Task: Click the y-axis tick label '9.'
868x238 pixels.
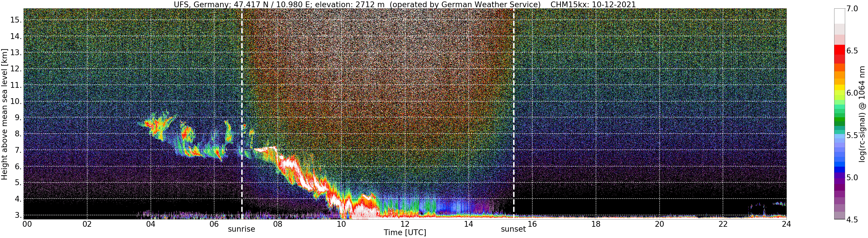Action: click(18, 118)
